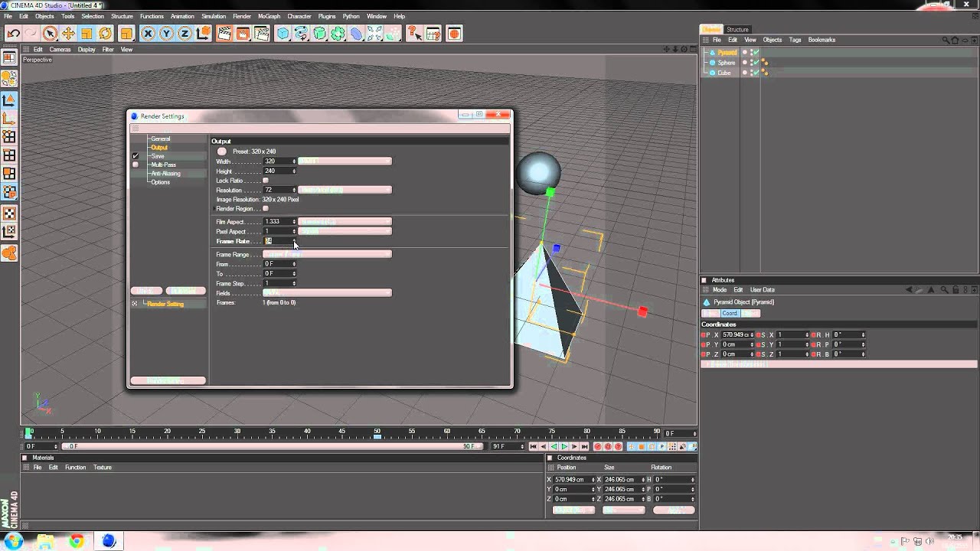The width and height of the screenshot is (980, 551).
Task: Open the Object-mode dropdown under Position coordinates
Action: pyautogui.click(x=573, y=510)
